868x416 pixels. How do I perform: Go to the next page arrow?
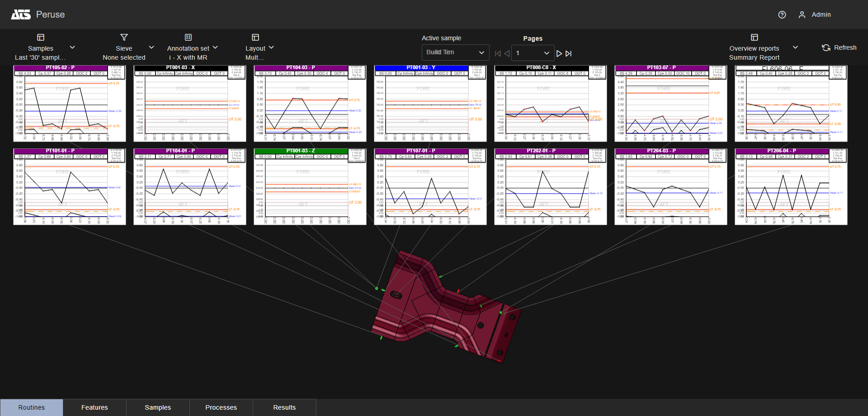point(559,53)
